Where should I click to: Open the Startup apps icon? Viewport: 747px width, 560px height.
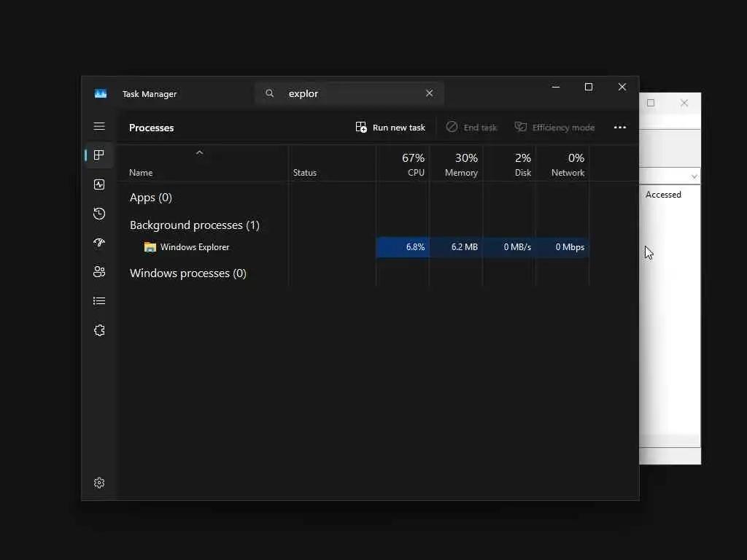tap(99, 243)
